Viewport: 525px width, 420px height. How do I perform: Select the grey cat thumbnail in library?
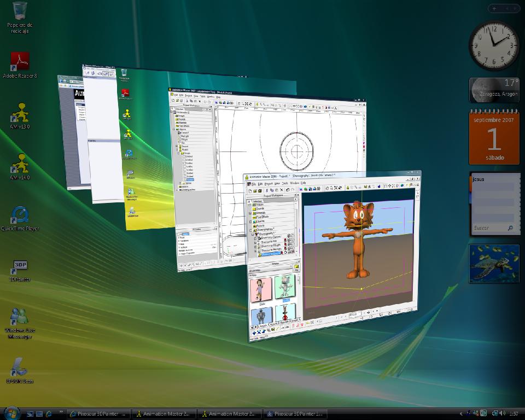point(285,287)
